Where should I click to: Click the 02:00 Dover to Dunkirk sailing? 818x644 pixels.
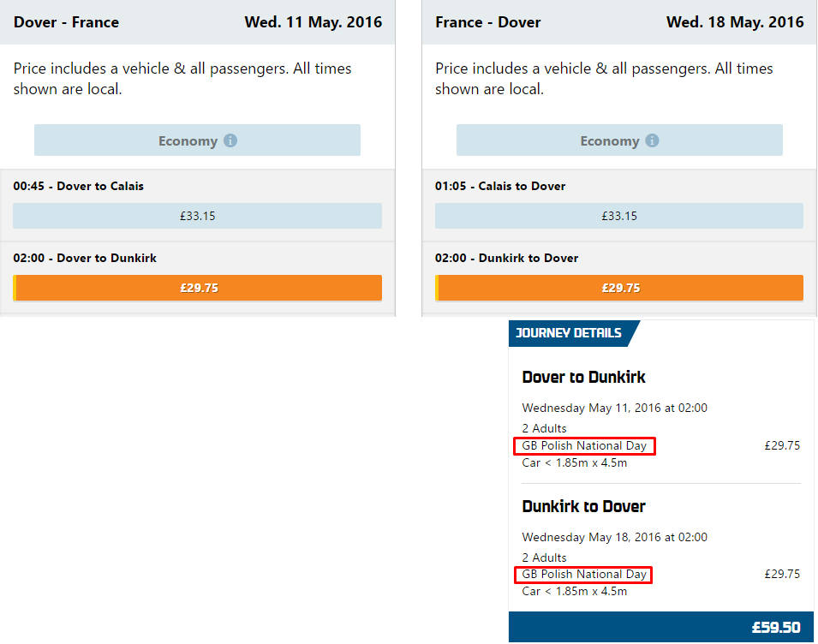click(x=85, y=258)
